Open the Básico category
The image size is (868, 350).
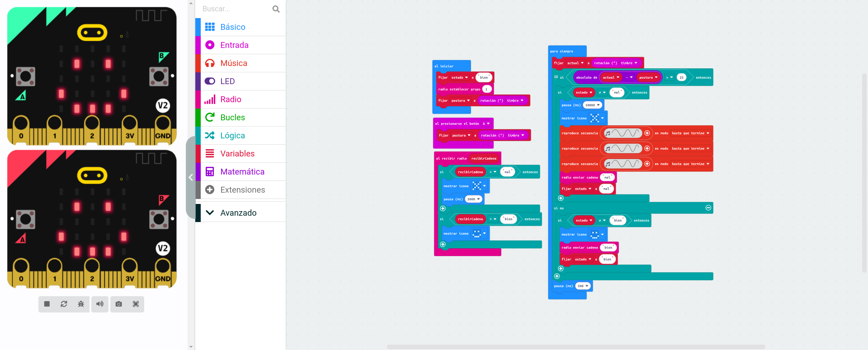[x=241, y=27]
